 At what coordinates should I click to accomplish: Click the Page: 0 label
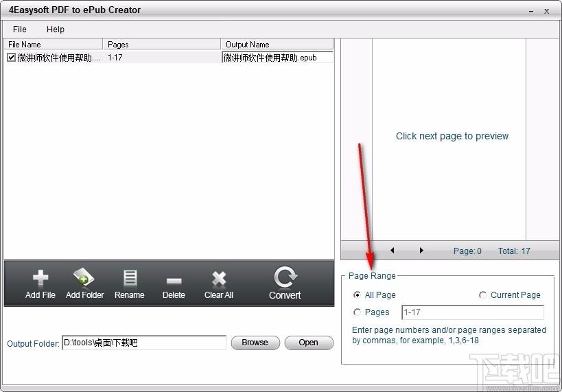[467, 251]
